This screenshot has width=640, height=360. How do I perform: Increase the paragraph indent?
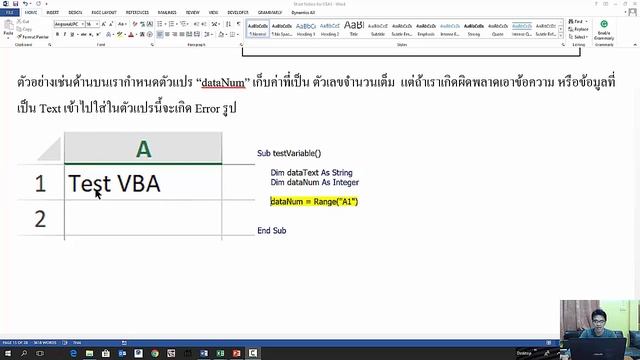[x=203, y=24]
